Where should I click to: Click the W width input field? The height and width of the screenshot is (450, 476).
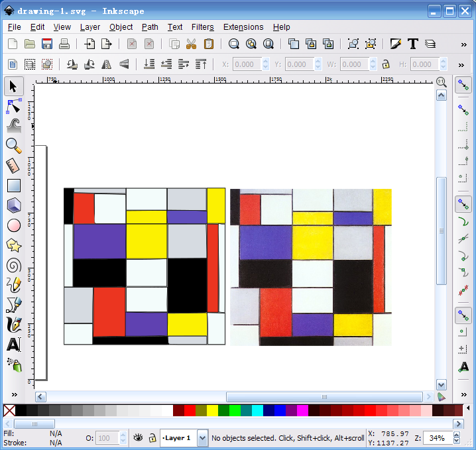[x=355, y=64]
